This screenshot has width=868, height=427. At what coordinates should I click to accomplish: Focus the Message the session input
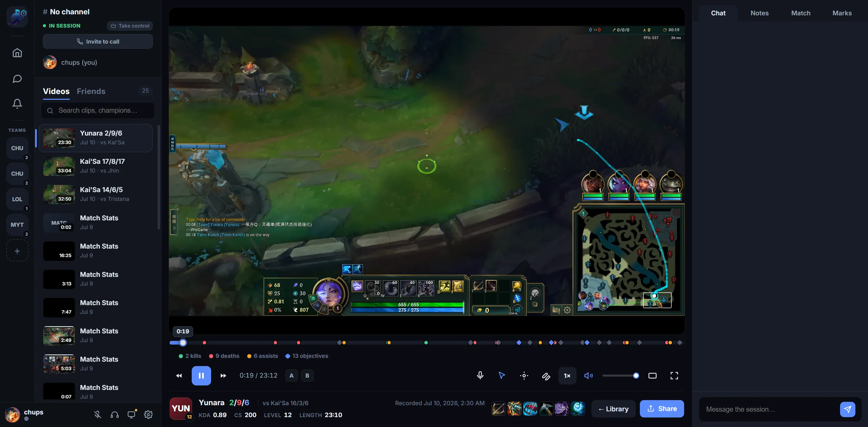tap(770, 409)
